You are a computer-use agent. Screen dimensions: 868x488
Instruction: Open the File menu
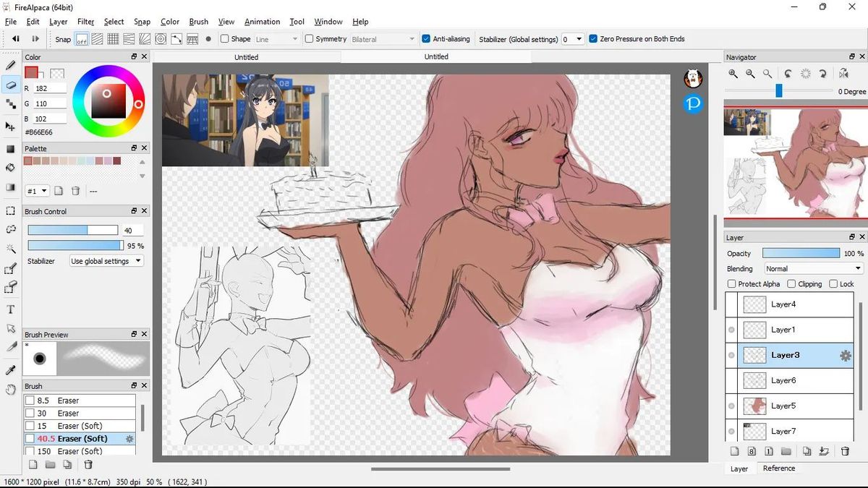coord(11,22)
